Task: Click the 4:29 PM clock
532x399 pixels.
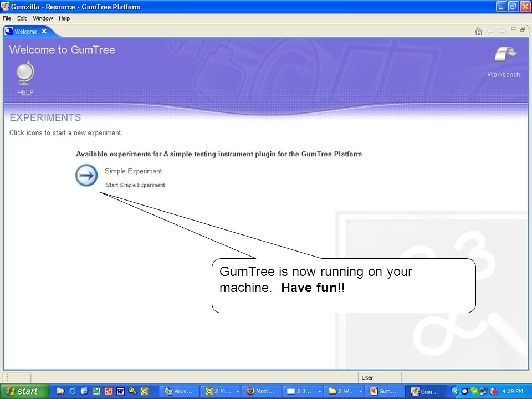Action: tap(513, 391)
